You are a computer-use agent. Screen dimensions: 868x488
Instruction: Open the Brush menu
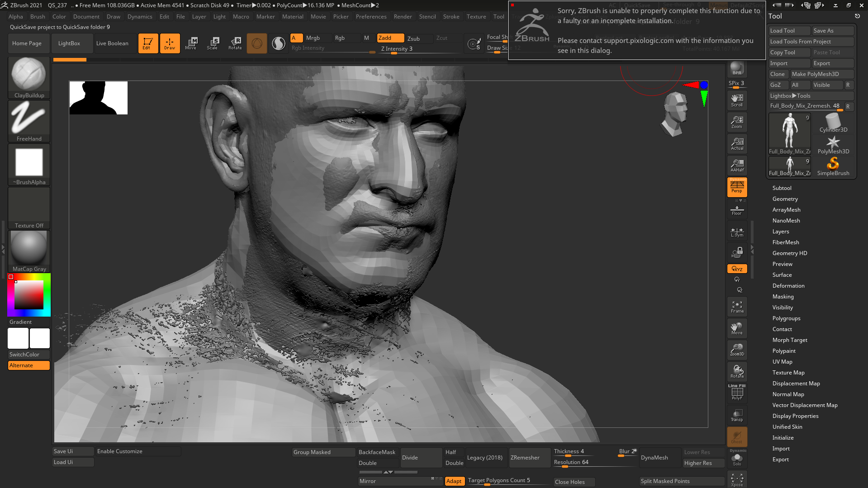38,17
